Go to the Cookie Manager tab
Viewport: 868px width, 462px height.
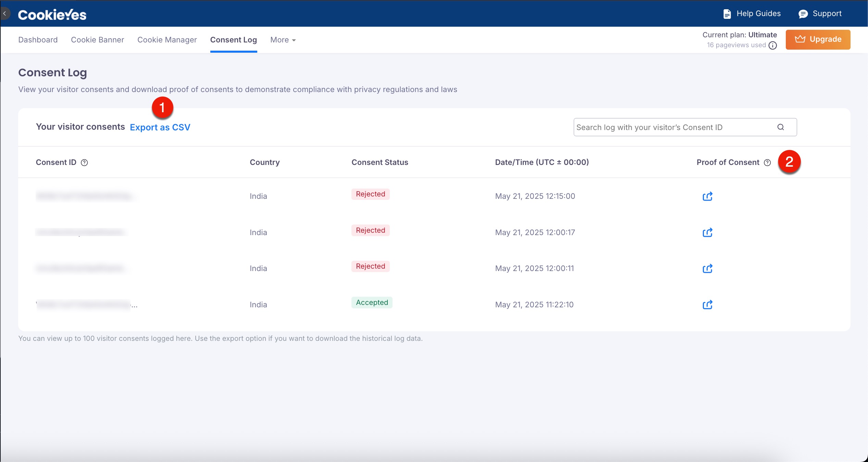pos(167,40)
